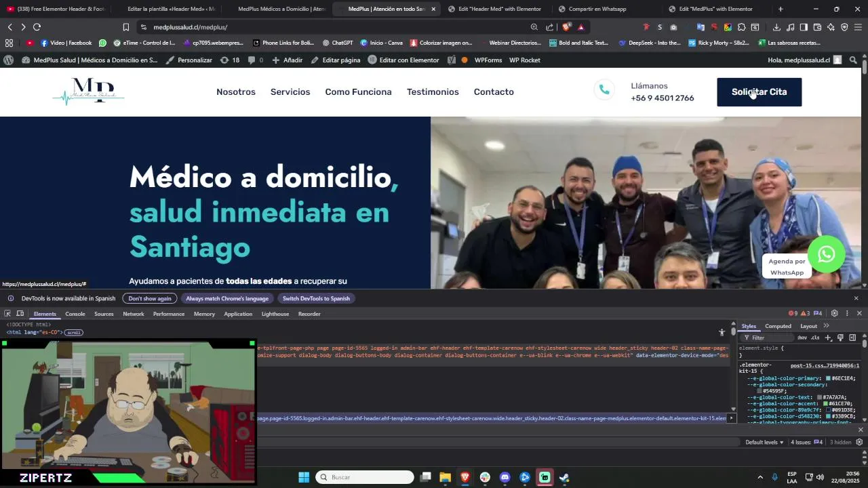Screen dimensions: 868x488
Task: Open the accessibility tree view icon
Action: tap(722, 332)
